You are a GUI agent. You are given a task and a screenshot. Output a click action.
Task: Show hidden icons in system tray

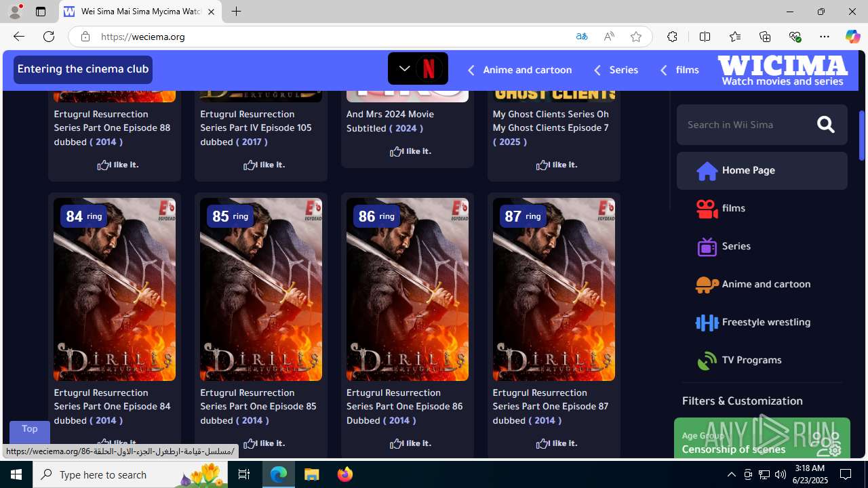click(x=731, y=474)
